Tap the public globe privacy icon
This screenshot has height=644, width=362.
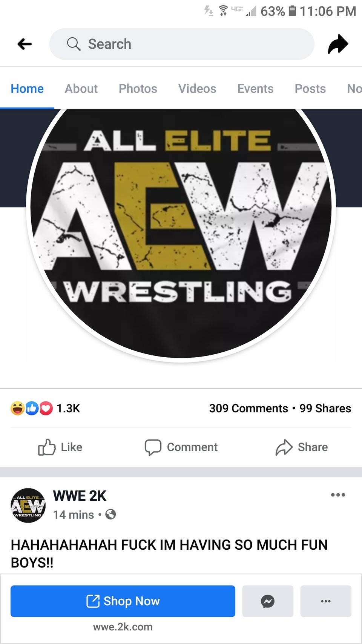pos(110,514)
